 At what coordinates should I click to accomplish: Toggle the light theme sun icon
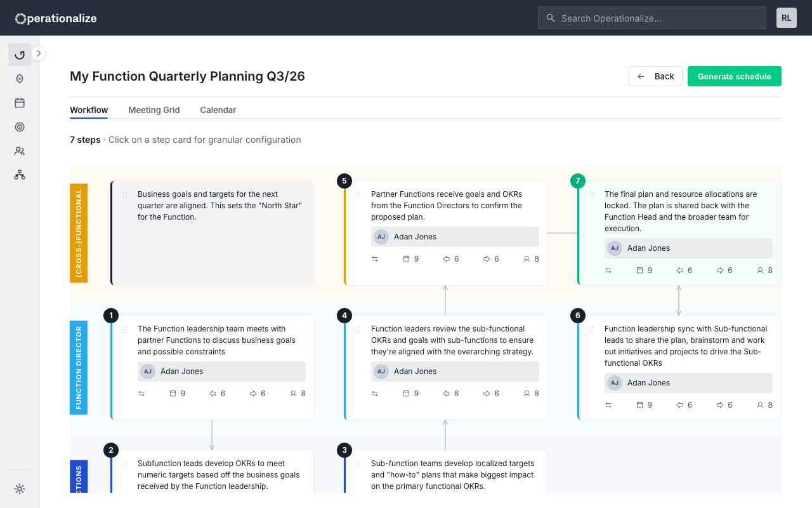click(x=20, y=489)
